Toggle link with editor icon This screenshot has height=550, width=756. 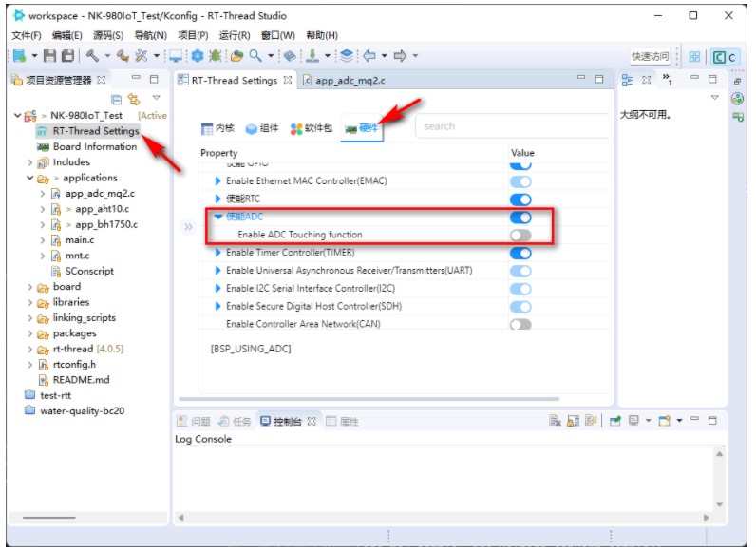134,100
